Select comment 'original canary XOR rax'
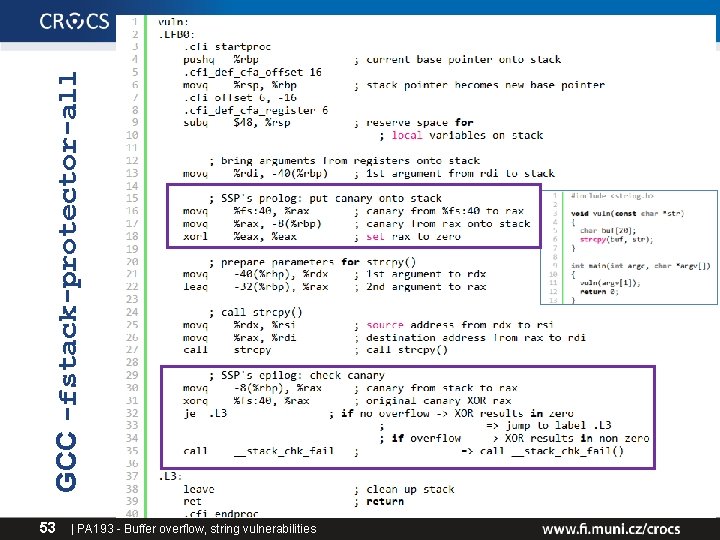 439,401
